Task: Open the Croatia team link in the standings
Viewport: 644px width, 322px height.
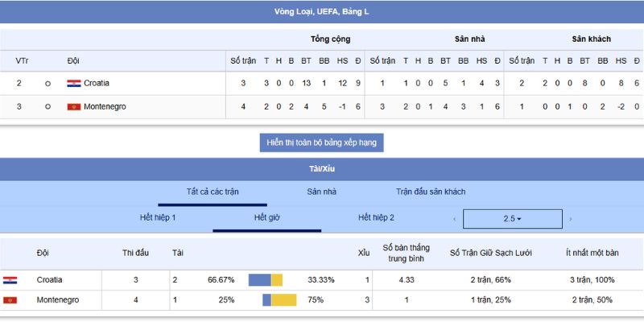Action: 97,83
